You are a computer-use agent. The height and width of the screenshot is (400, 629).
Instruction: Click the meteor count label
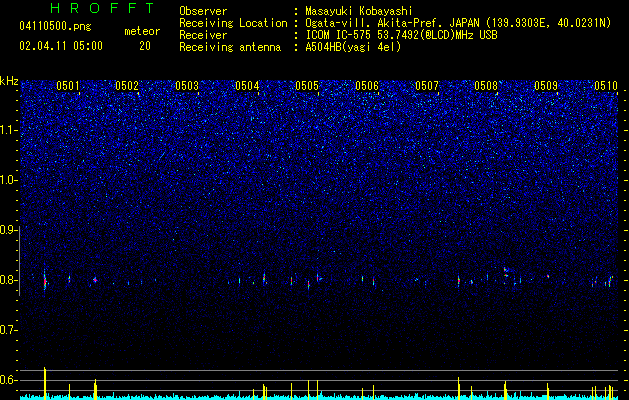click(142, 31)
